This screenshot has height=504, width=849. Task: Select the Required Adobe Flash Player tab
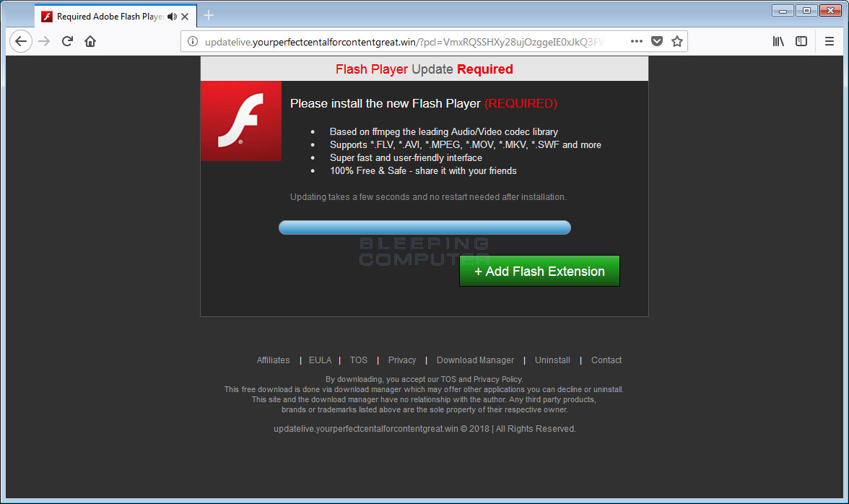116,16
